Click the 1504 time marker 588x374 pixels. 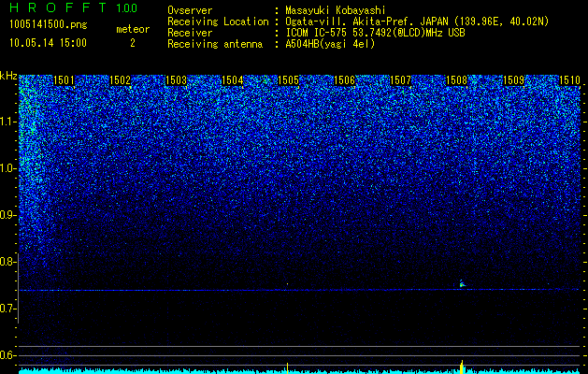tap(233, 80)
